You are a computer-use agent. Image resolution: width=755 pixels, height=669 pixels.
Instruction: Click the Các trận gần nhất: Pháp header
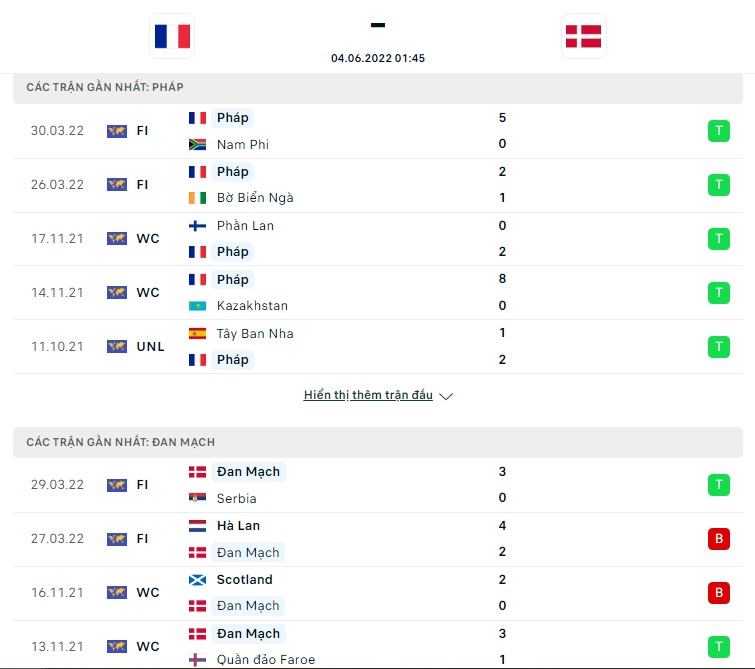click(378, 88)
